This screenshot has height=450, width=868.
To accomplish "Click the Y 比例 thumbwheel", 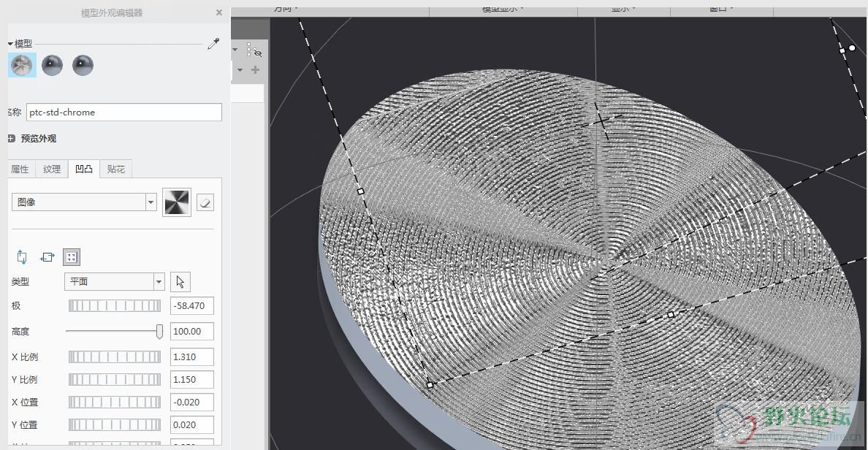I will point(115,380).
